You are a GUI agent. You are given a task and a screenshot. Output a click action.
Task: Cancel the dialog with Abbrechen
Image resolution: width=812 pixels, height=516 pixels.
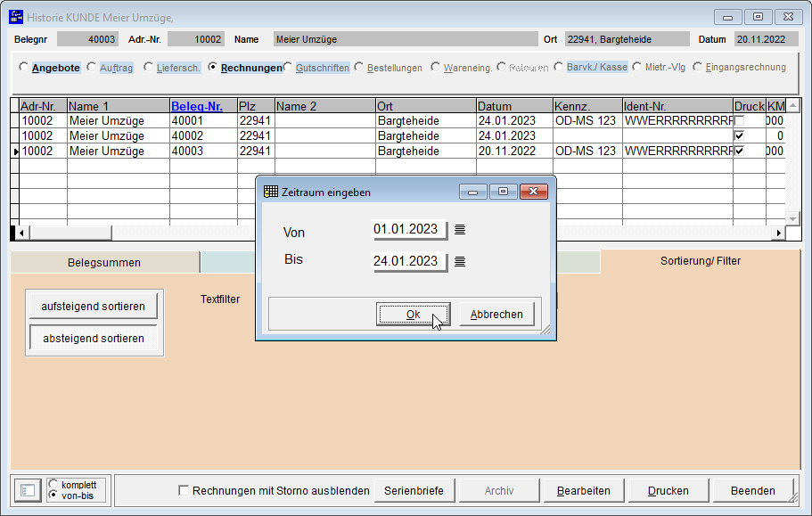click(496, 315)
